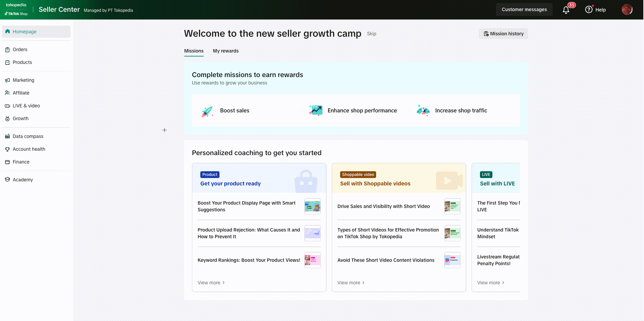Viewport: 644px width, 321px height.
Task: Open the Keyword Rankings article thumbnail
Action: (312, 260)
